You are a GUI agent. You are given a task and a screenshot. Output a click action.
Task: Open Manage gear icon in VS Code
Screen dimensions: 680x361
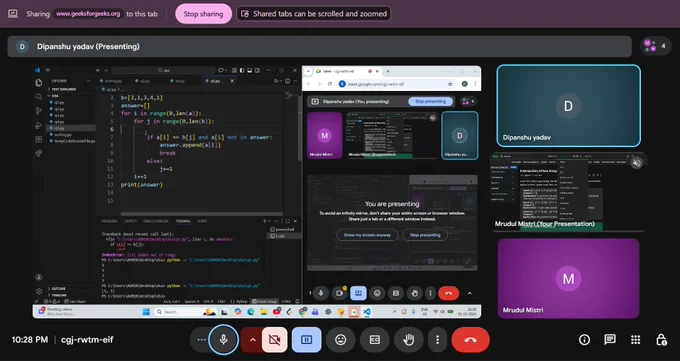[x=39, y=291]
